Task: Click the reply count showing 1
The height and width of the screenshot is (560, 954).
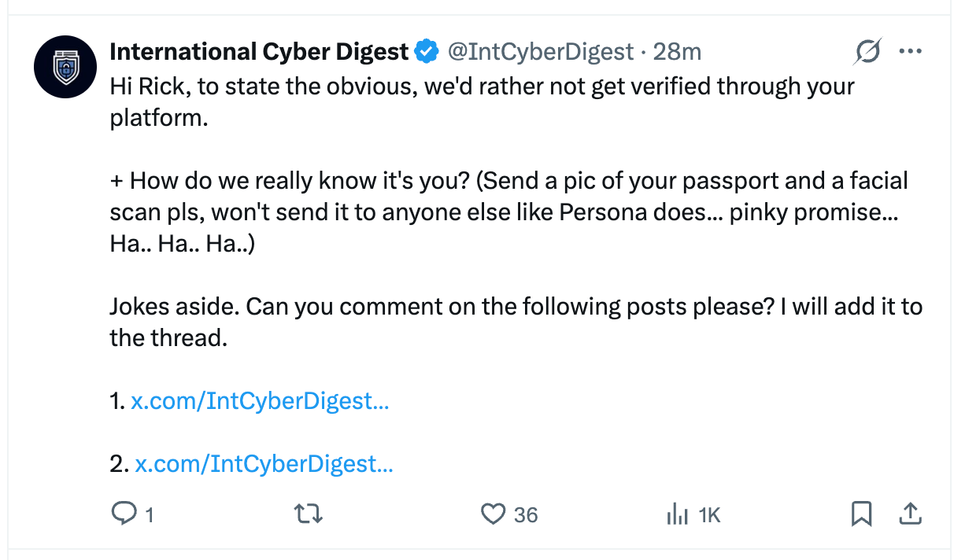Action: click(149, 515)
